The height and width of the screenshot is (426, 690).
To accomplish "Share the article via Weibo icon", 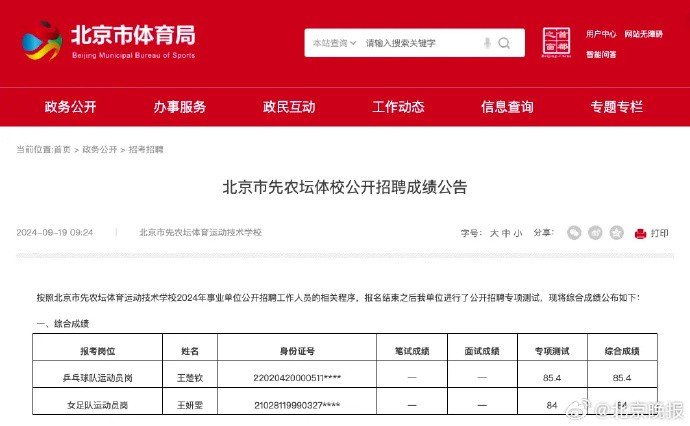I will (x=595, y=232).
